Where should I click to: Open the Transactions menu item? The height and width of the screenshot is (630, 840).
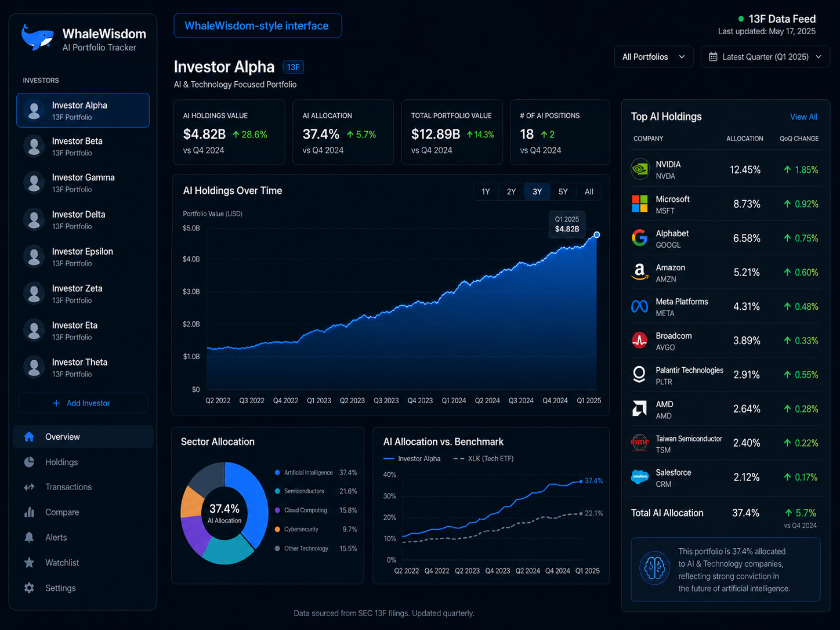coord(84,487)
